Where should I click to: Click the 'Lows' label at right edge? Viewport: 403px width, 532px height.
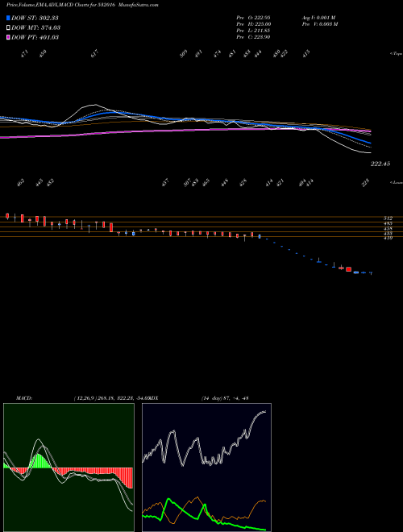[397, 182]
